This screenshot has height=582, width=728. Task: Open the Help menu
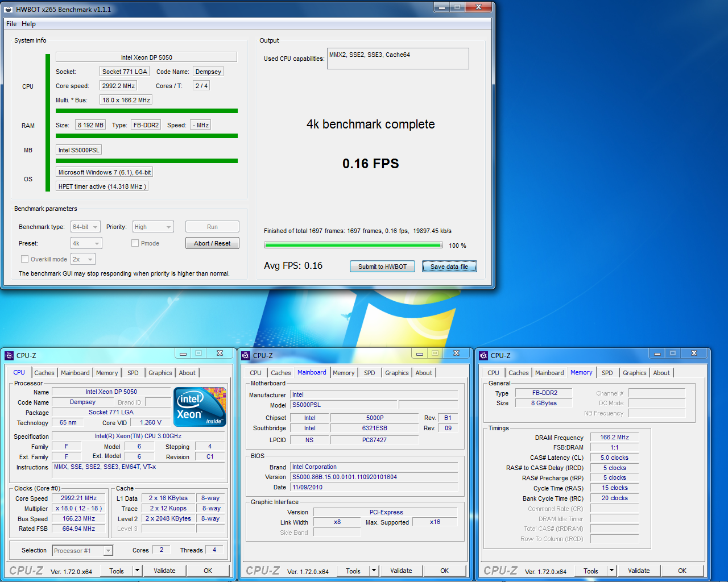pos(28,24)
